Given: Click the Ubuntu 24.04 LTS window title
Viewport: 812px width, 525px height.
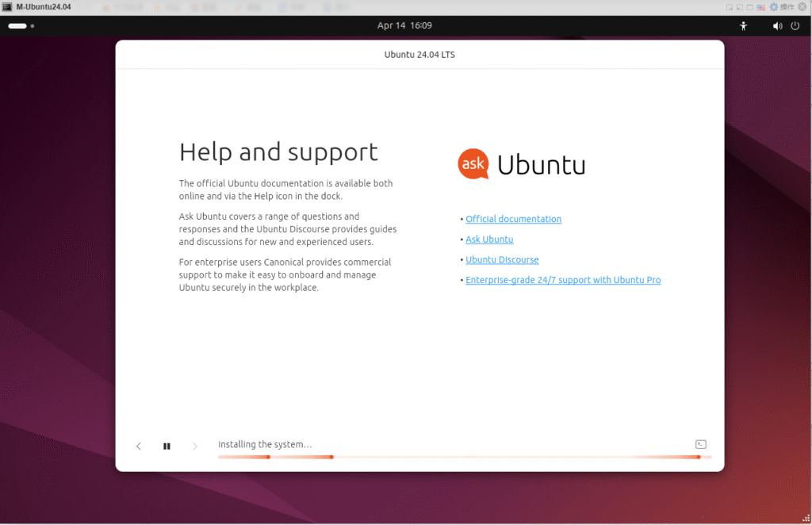Looking at the screenshot, I should [x=419, y=55].
